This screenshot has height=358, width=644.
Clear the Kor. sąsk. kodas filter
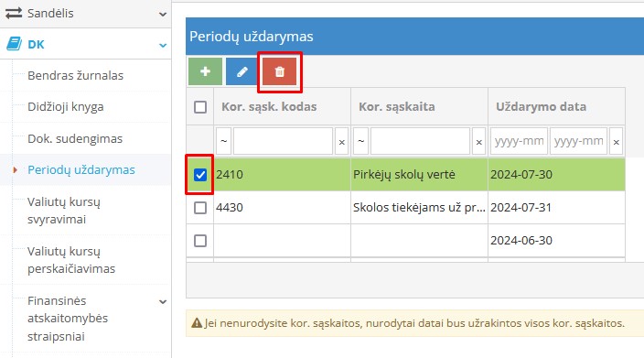coord(342,141)
